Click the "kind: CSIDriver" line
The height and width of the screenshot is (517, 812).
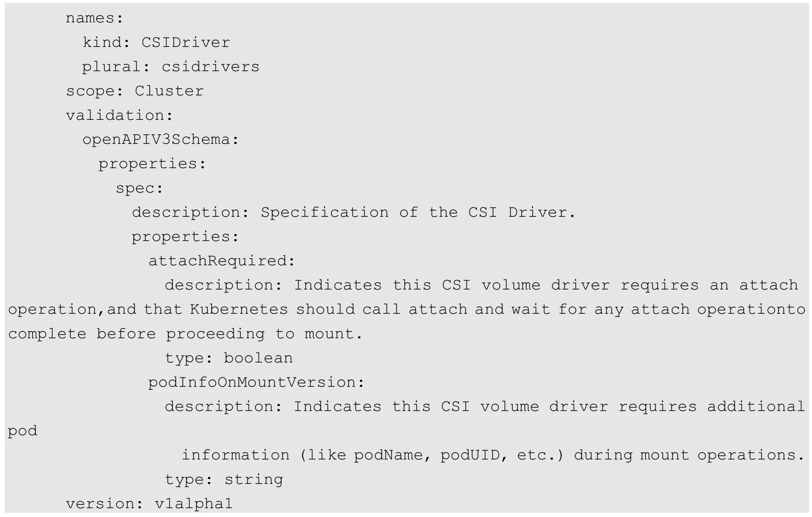click(156, 42)
